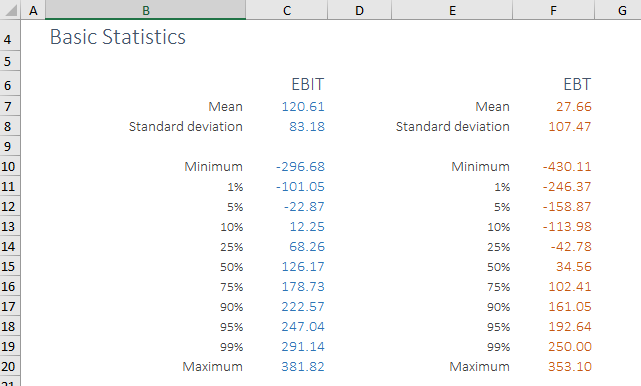
Task: Select row 7 header
Action: coord(10,106)
